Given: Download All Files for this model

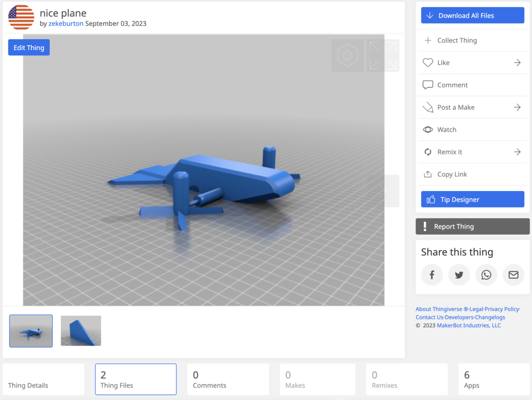Looking at the screenshot, I should click(472, 15).
